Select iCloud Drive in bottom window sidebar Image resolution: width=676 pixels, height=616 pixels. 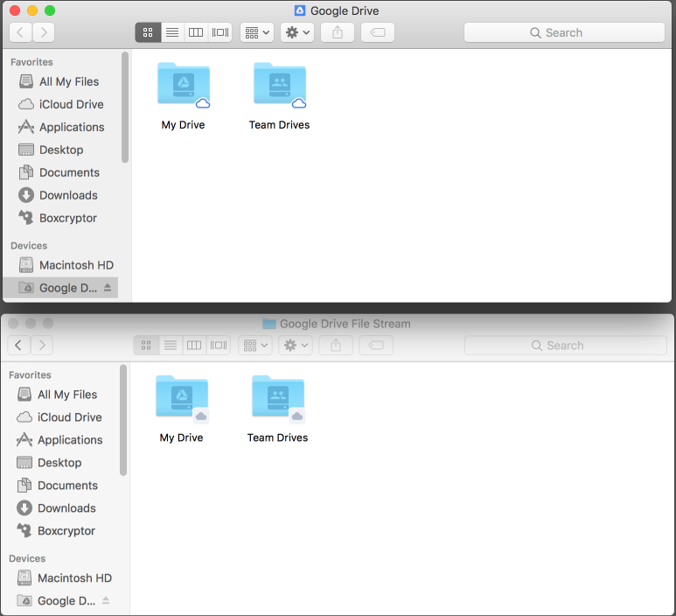(x=59, y=417)
